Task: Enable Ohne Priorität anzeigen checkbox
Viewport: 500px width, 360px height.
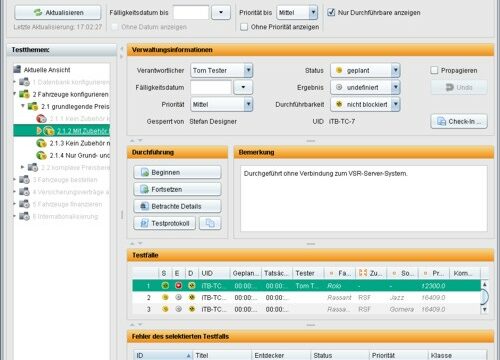Action: click(244, 27)
